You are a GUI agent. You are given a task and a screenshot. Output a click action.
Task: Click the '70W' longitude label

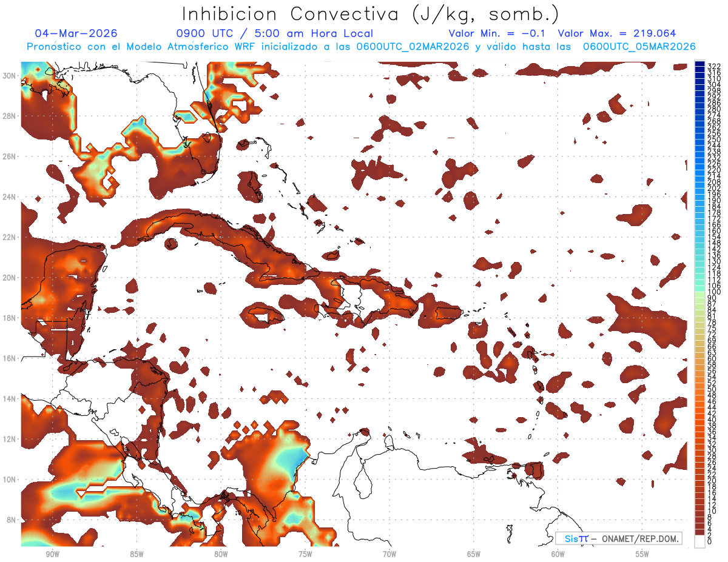[389, 554]
